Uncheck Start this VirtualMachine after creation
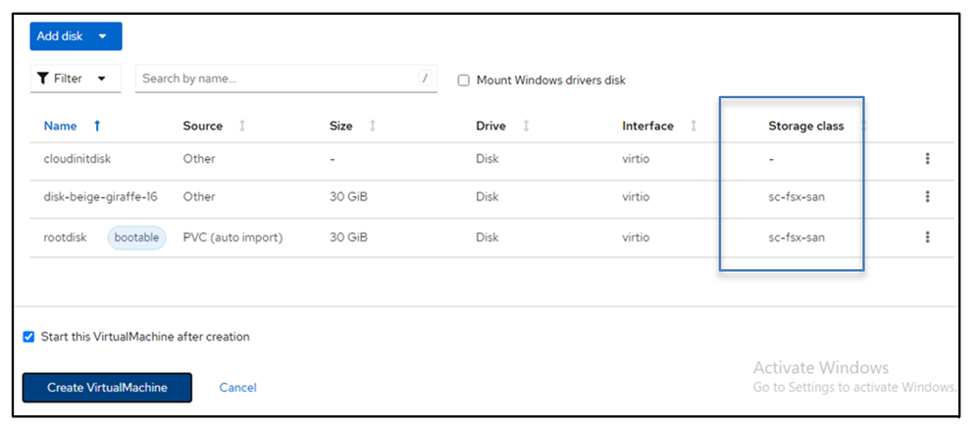Screen dimensions: 980x427 point(28,337)
